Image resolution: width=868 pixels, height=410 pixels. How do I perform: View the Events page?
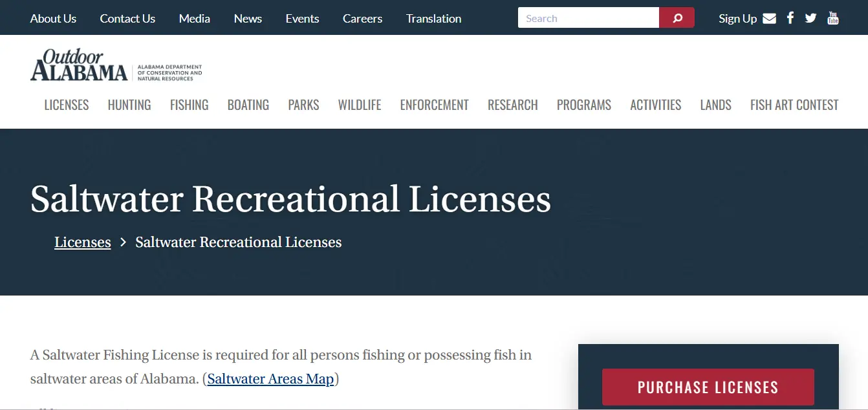[x=302, y=19]
